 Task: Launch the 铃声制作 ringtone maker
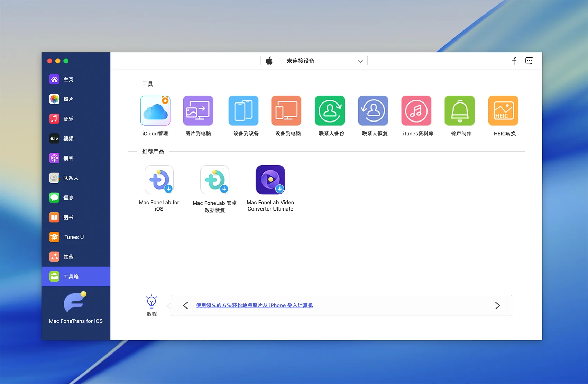tap(459, 111)
